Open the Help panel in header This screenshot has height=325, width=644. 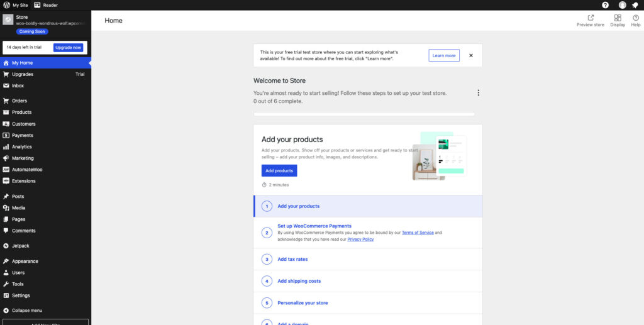point(636,21)
